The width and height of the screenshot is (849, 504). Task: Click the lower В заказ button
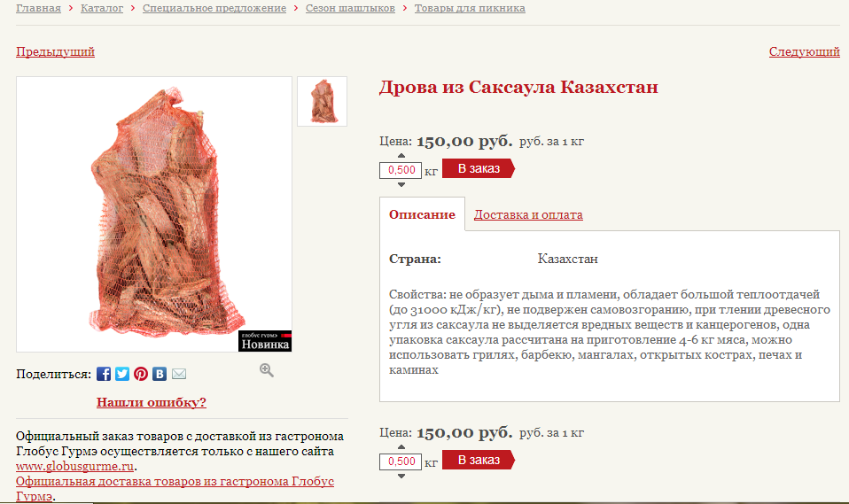479,460
